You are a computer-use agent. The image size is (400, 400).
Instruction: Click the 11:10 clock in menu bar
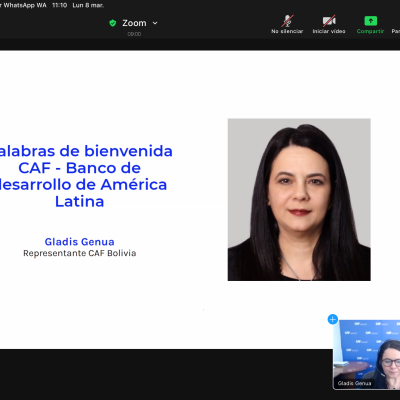(59, 5)
